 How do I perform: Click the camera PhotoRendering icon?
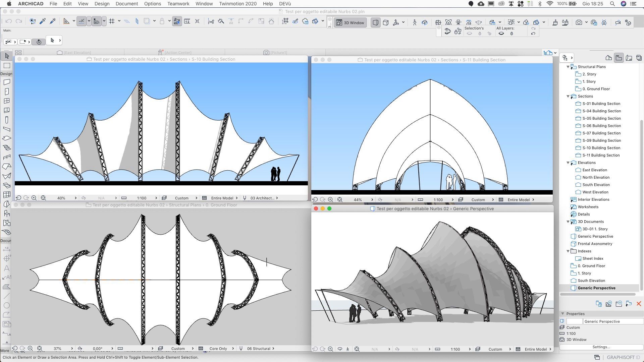(x=579, y=22)
